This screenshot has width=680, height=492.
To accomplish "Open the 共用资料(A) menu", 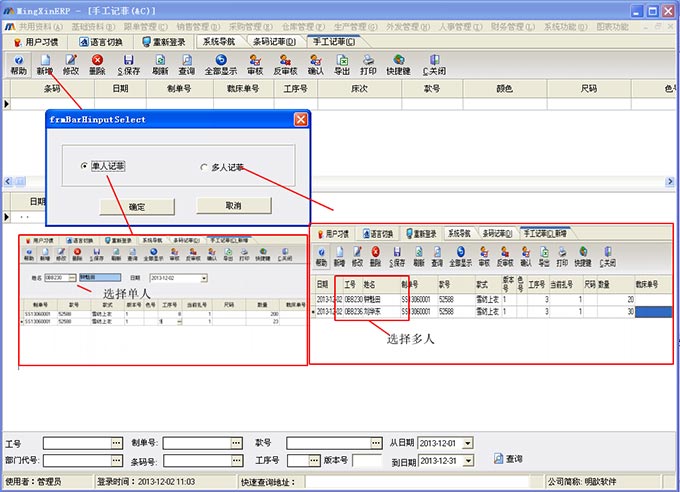I will [x=41, y=27].
